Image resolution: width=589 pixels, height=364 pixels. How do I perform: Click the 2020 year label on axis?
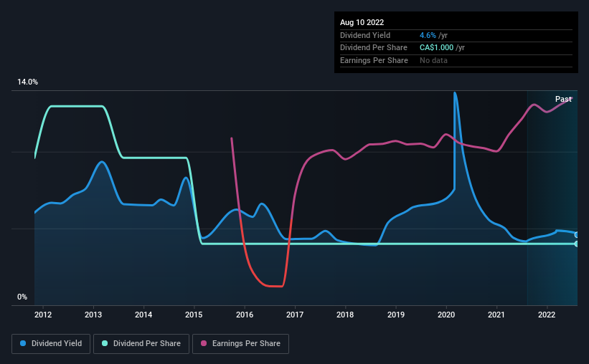point(446,315)
